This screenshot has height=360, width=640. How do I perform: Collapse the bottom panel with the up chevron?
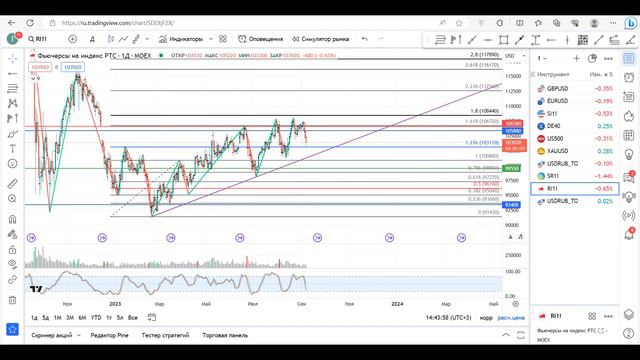tap(506, 335)
